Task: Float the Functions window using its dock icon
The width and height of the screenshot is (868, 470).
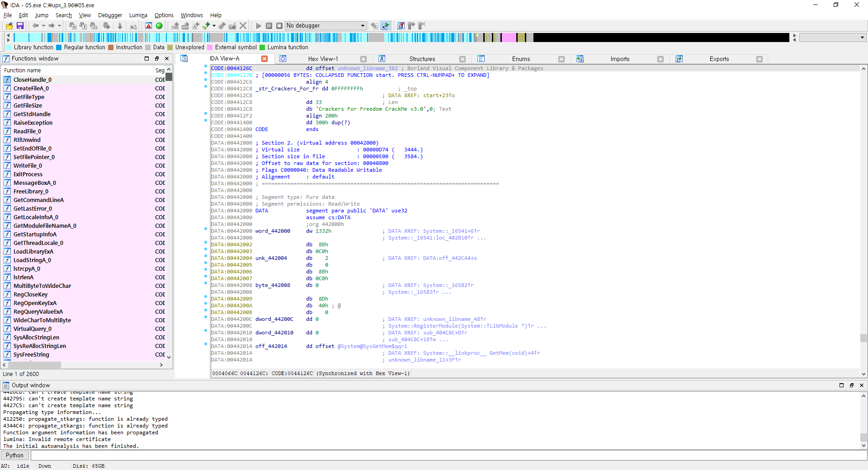Action: tap(157, 59)
